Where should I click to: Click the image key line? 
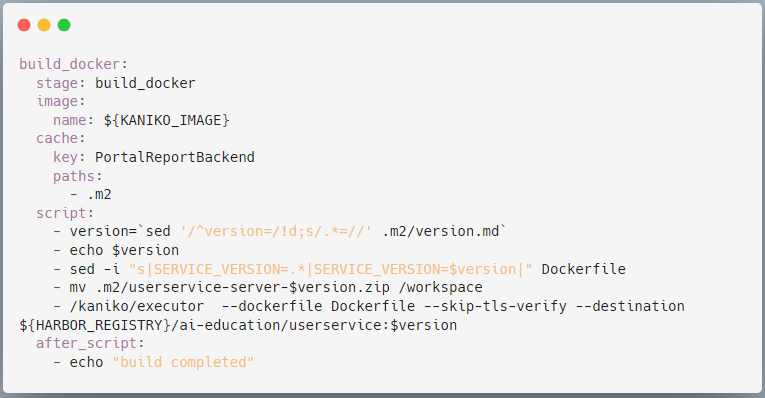60,101
